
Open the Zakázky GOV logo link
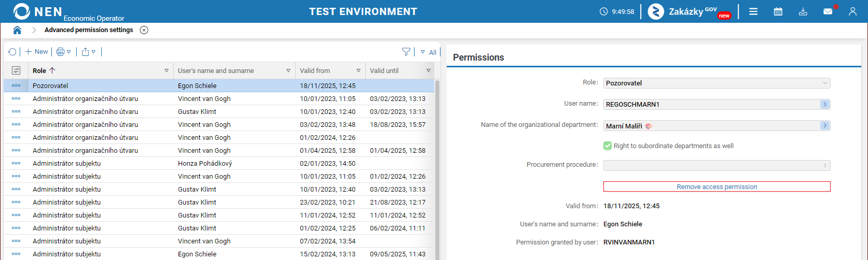(x=689, y=11)
